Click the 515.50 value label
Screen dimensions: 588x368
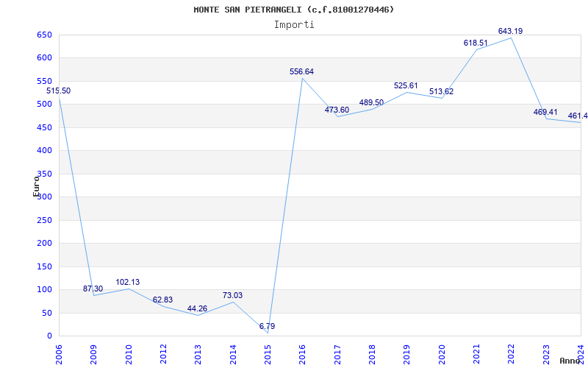(59, 91)
